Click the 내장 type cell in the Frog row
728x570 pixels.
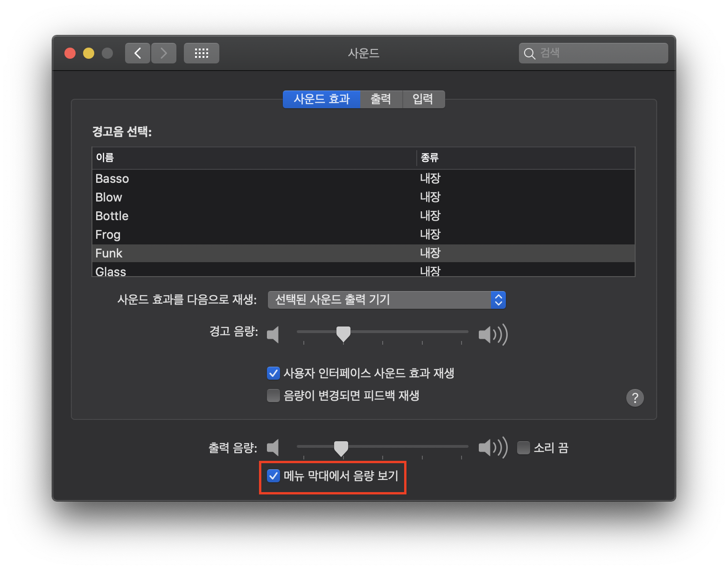click(x=430, y=234)
